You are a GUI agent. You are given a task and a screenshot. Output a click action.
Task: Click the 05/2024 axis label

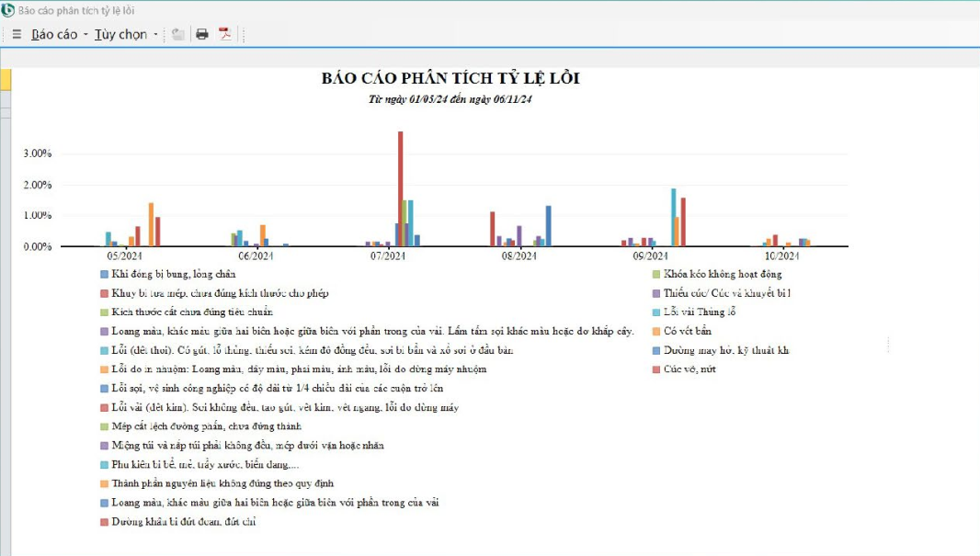124,256
